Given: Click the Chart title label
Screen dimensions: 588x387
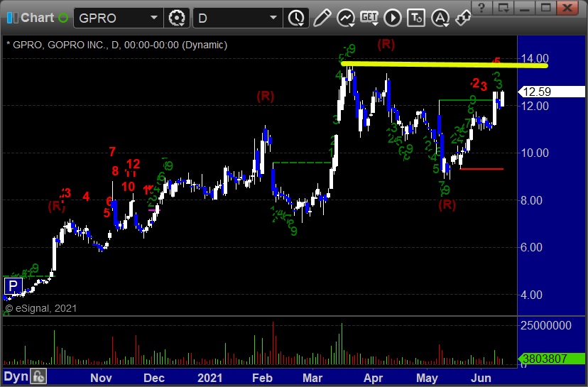Looking at the screenshot, I should (x=38, y=18).
